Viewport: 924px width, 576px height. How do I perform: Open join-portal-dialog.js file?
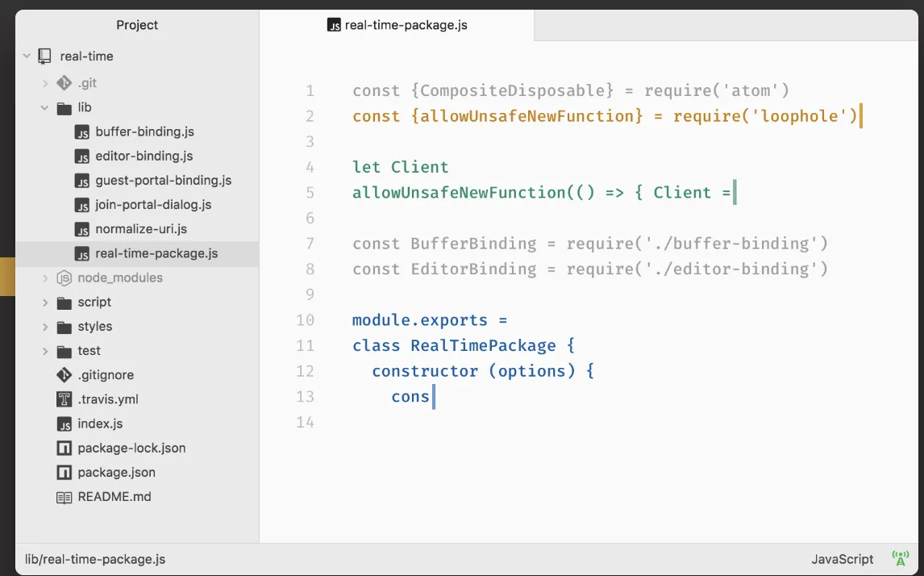pos(153,205)
